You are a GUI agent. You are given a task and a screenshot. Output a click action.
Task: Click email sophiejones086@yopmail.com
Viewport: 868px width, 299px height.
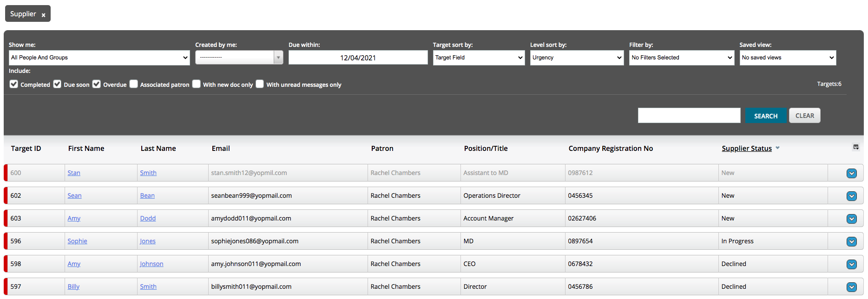click(x=255, y=241)
